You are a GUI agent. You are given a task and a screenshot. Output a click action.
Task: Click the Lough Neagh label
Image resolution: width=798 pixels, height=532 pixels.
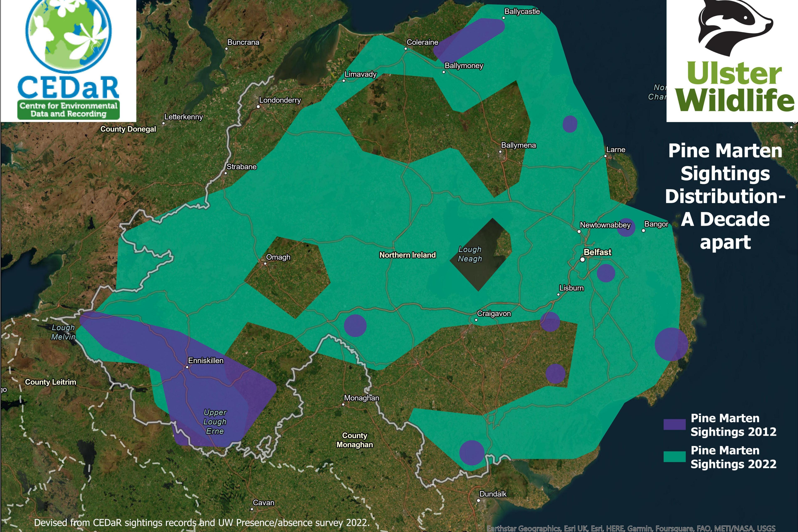pyautogui.click(x=470, y=254)
